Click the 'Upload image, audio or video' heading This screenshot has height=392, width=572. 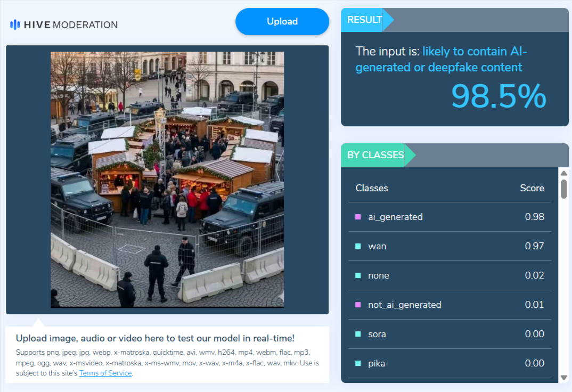[155, 338]
